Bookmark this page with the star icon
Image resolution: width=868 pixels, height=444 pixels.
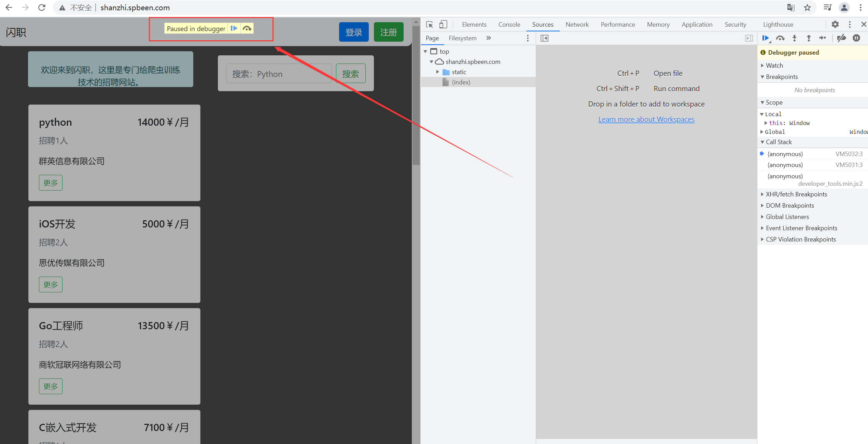tap(807, 8)
